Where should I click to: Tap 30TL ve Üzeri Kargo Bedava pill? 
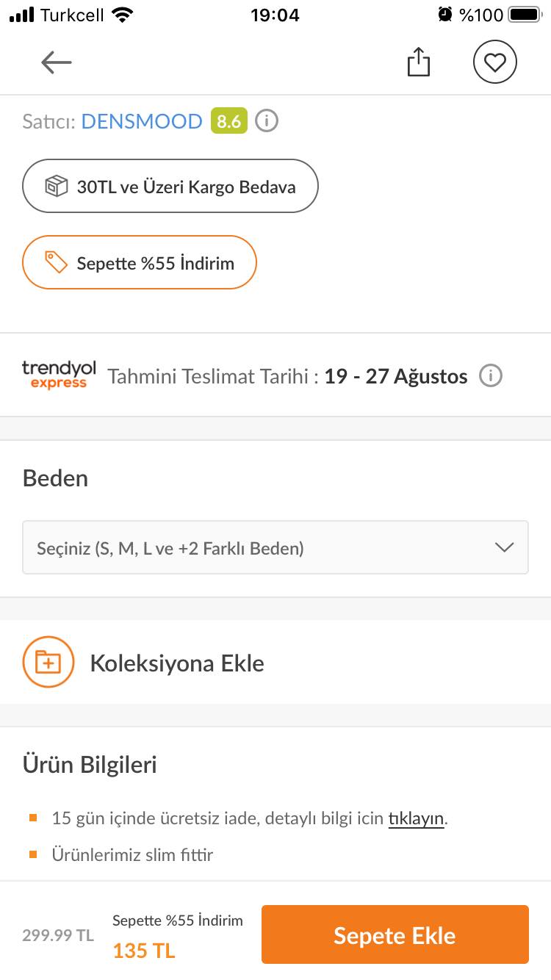click(x=170, y=186)
